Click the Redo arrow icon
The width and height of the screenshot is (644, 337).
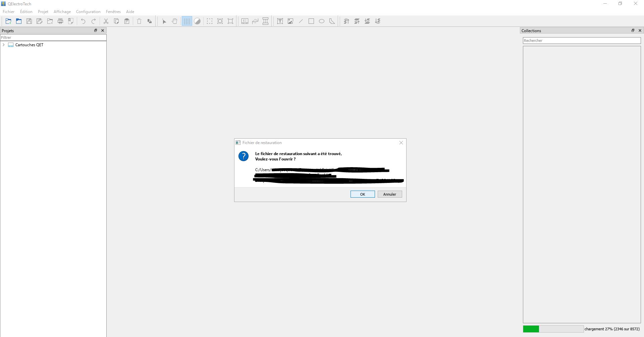point(94,21)
